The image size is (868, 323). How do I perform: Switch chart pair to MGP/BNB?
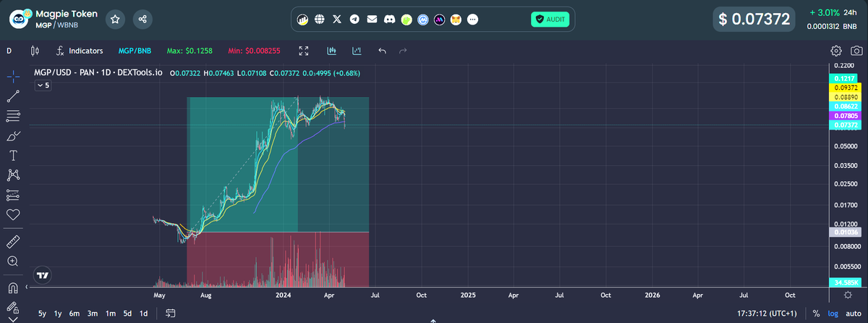pos(134,51)
